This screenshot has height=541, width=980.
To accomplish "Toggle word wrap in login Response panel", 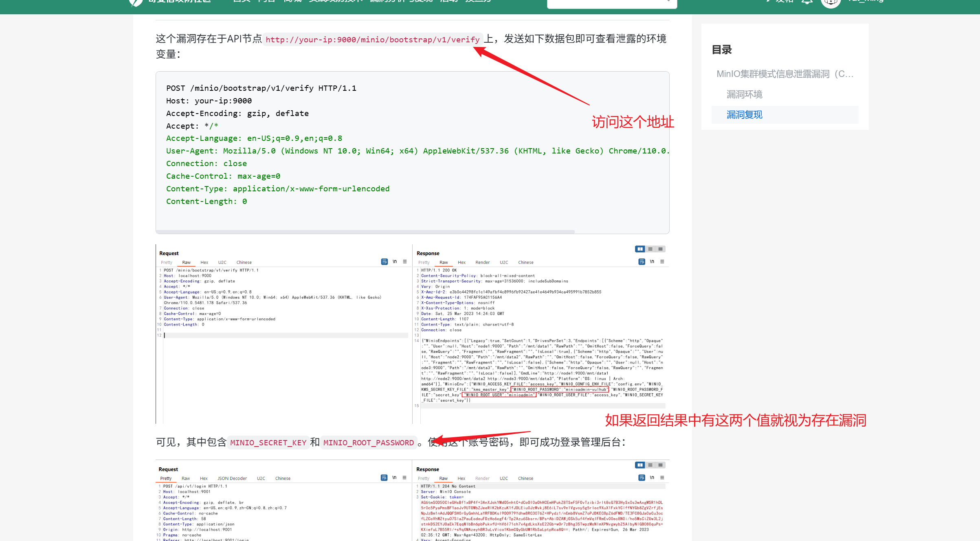I will click(x=642, y=477).
